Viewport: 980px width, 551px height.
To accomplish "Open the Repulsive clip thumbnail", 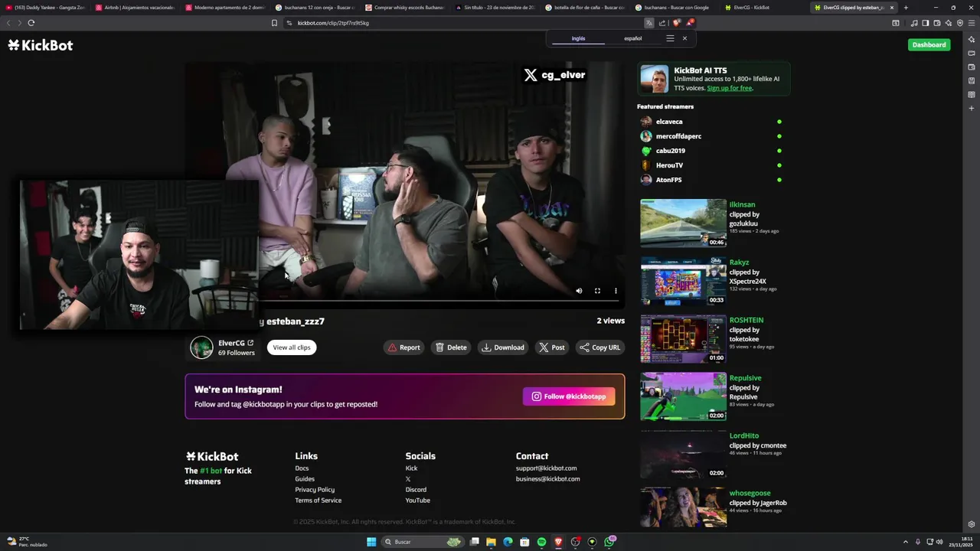I will coord(683,396).
